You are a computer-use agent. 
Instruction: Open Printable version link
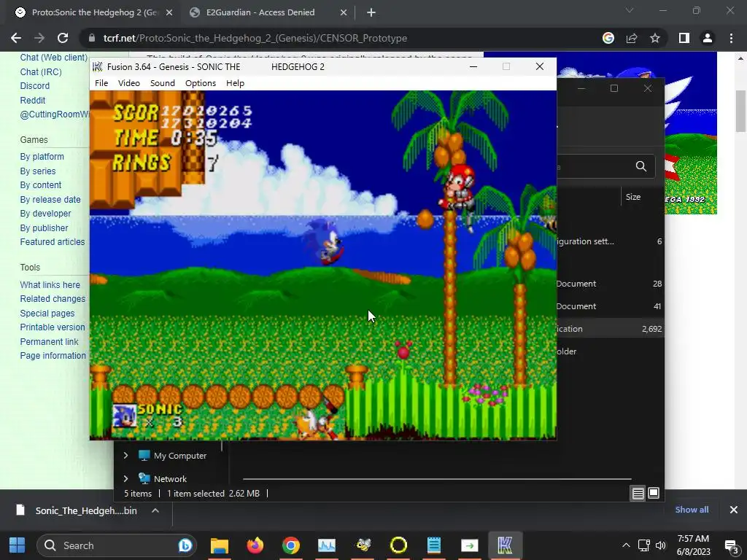coord(53,327)
